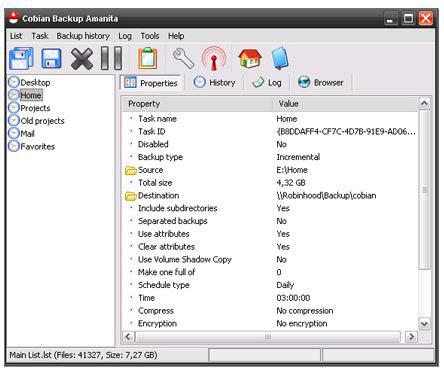Click the Backup type property row
This screenshot has width=444, height=377.
pos(270,157)
